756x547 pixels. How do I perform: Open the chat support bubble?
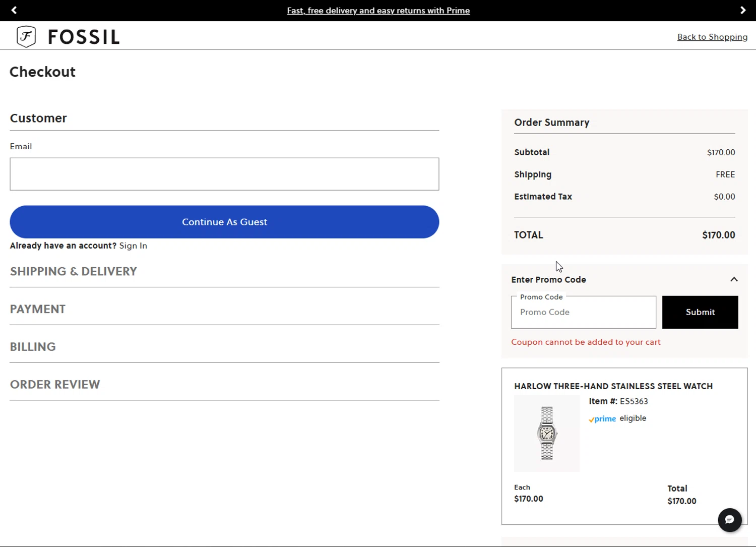point(729,520)
